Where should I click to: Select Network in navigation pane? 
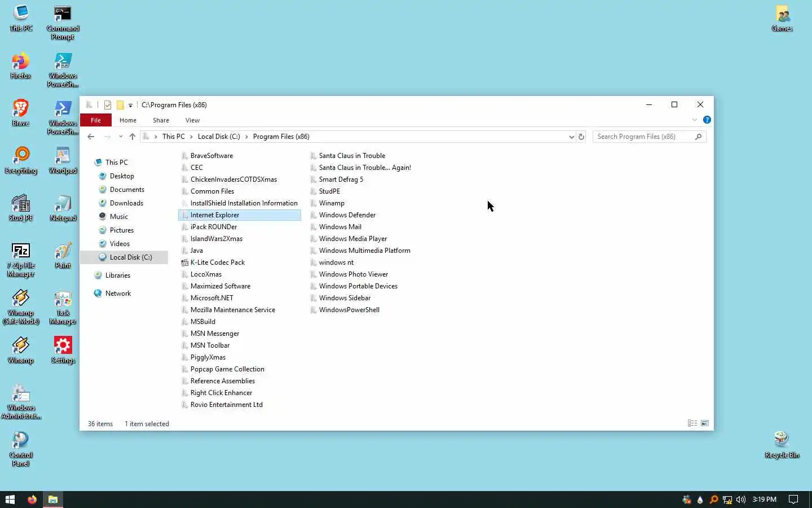[x=118, y=294]
